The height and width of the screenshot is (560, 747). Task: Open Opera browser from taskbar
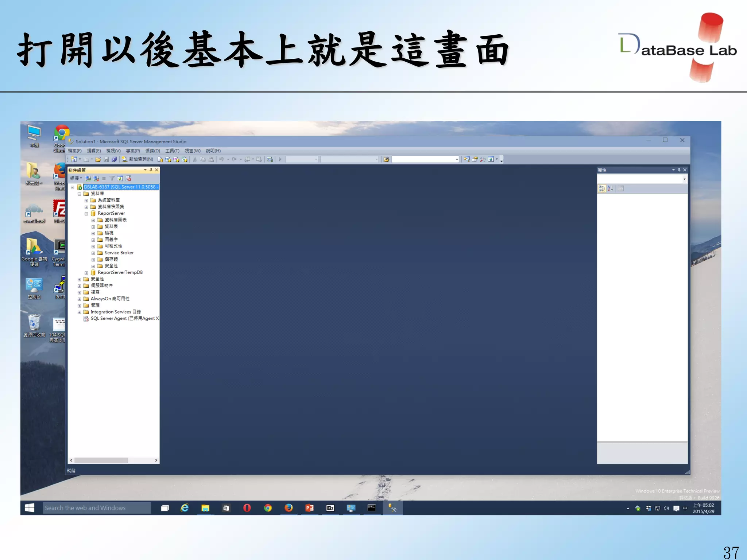click(x=247, y=508)
